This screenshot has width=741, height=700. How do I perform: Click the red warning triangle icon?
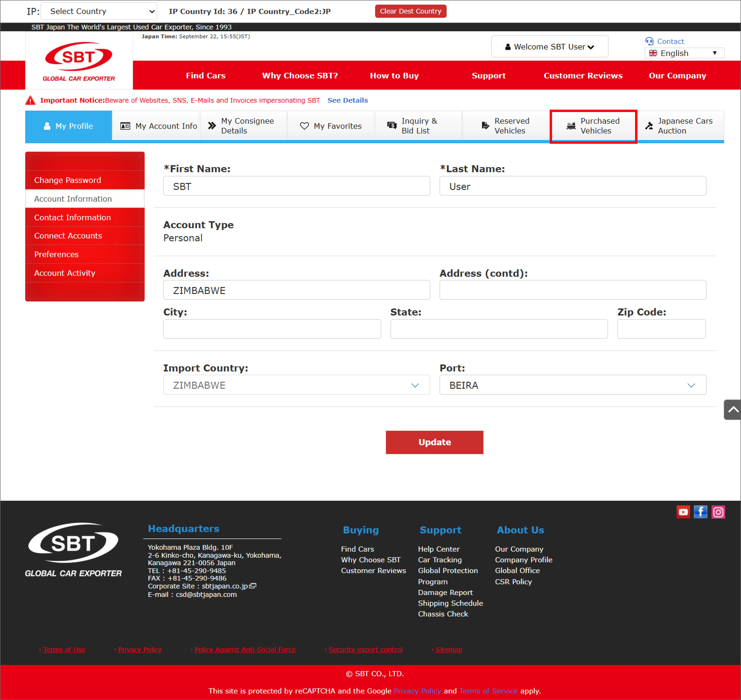coord(30,100)
